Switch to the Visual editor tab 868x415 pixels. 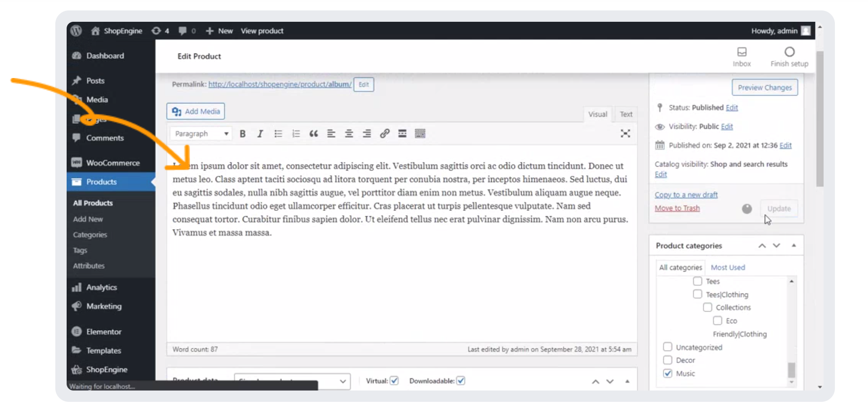(x=597, y=114)
